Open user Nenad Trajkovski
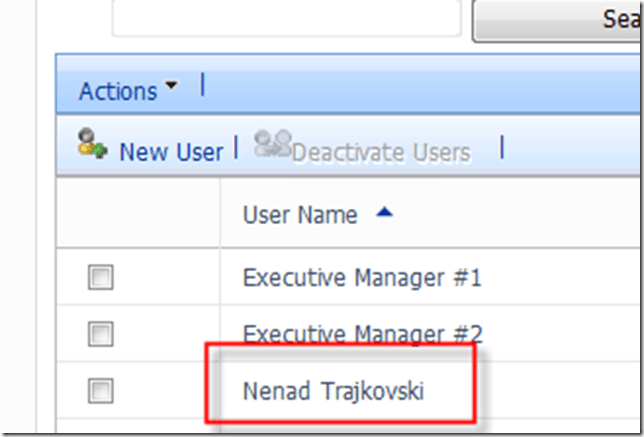Image resolution: width=644 pixels, height=437 pixels. click(x=333, y=391)
